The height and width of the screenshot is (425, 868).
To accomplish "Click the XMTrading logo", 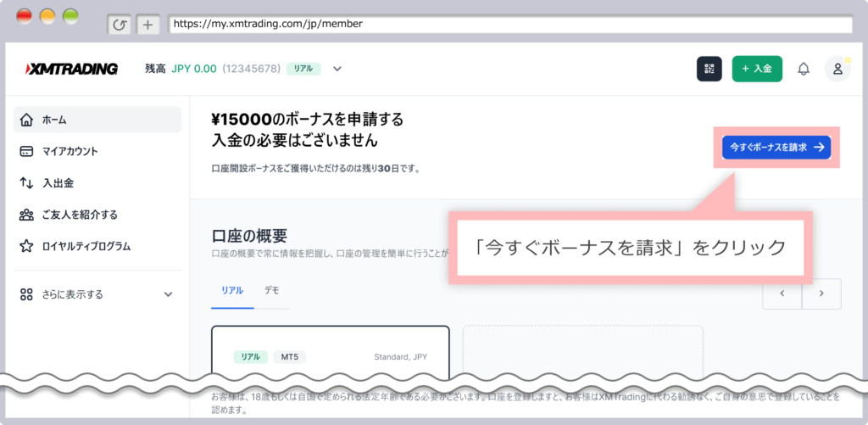I will click(x=71, y=69).
